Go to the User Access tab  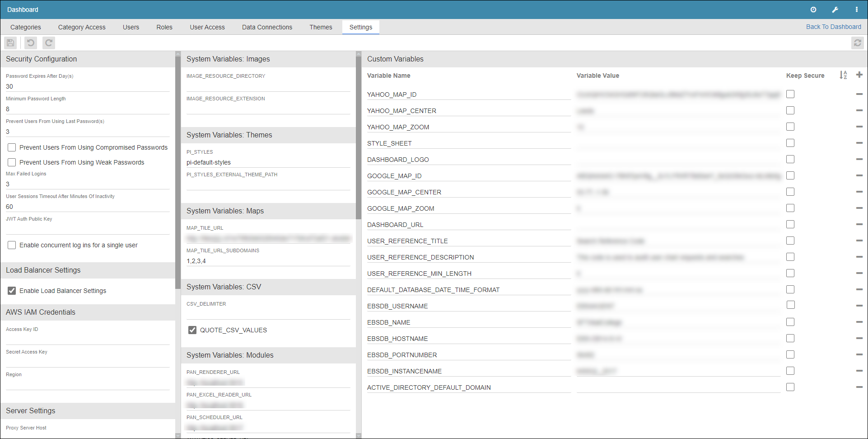[207, 27]
